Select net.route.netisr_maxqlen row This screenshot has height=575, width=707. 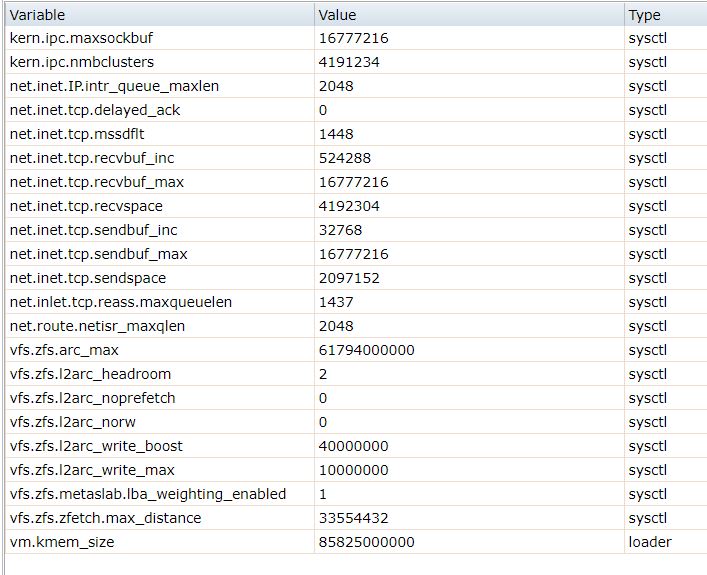tap(356, 326)
